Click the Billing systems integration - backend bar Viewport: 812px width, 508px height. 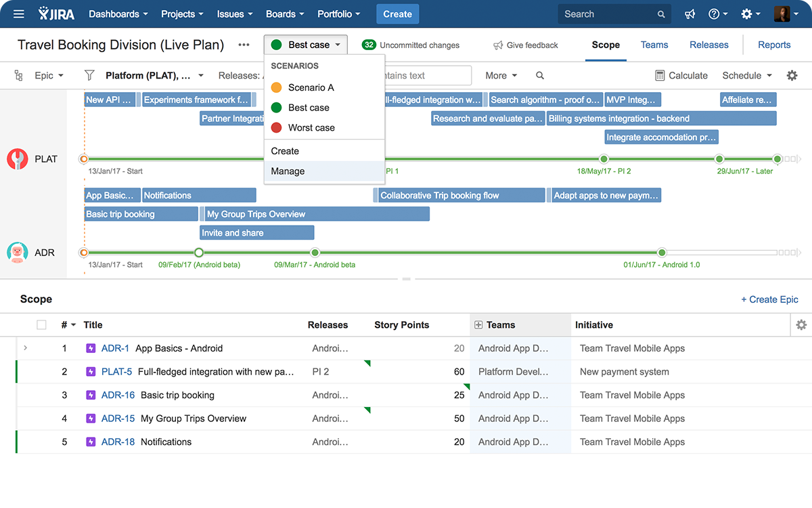[662, 119]
